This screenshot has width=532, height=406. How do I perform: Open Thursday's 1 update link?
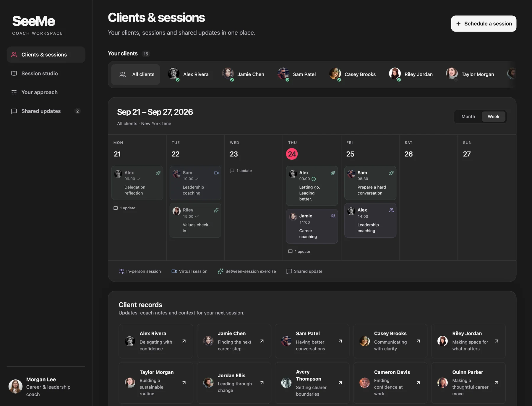299,252
